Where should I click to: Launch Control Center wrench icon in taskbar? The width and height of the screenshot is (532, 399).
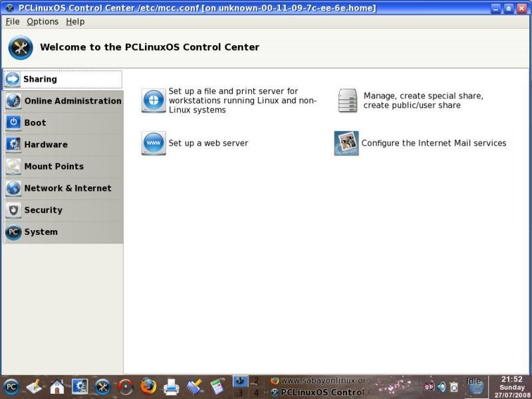pyautogui.click(x=102, y=387)
